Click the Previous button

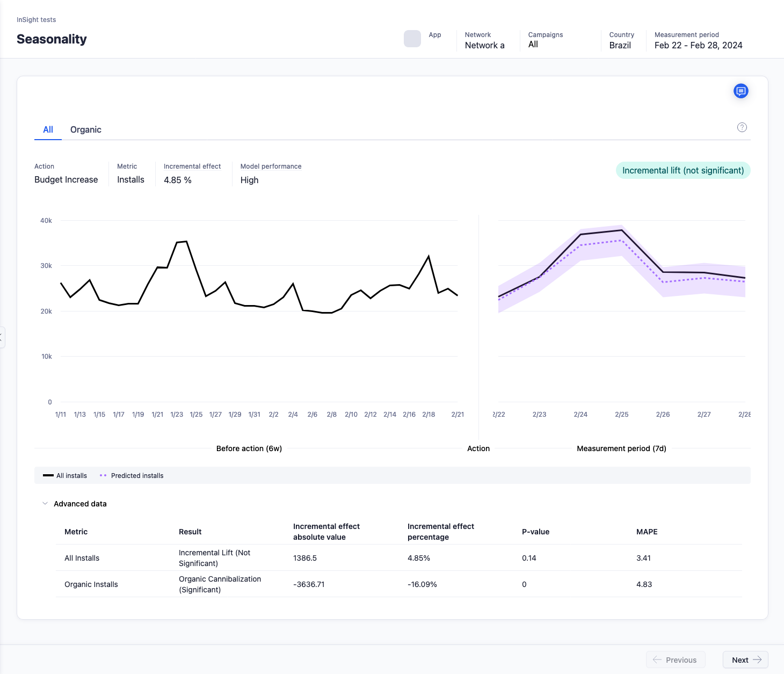(x=676, y=659)
